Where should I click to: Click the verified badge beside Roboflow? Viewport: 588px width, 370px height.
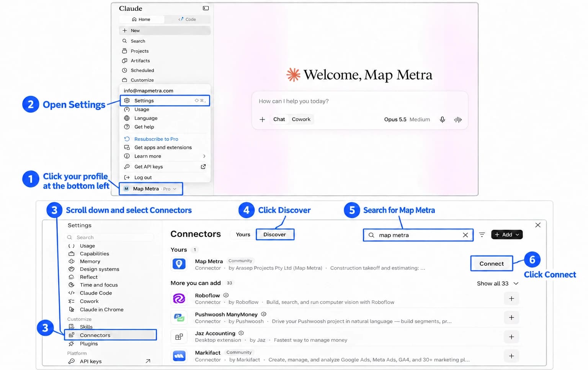click(226, 295)
